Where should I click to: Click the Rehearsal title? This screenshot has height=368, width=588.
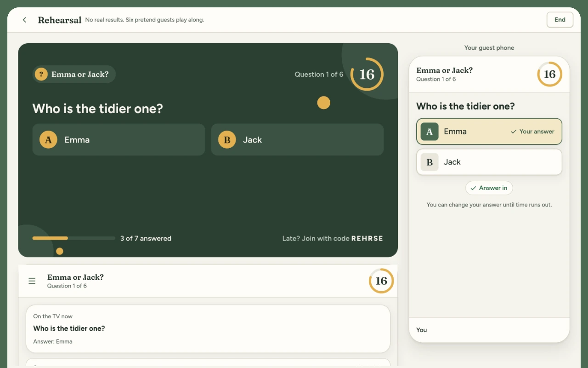(x=60, y=20)
